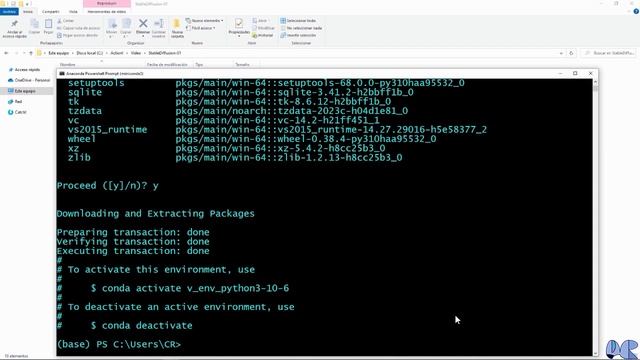
Task: Click Seleccionar todo
Action: (x=298, y=20)
